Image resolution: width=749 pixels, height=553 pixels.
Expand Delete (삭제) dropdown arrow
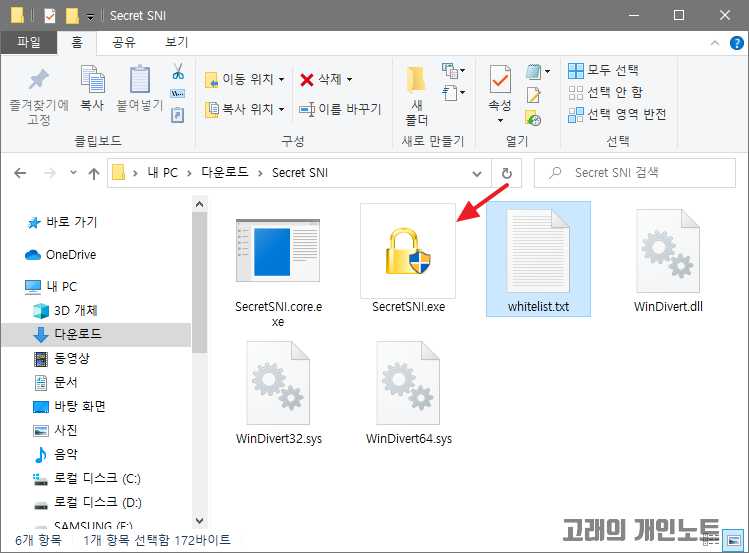point(350,79)
